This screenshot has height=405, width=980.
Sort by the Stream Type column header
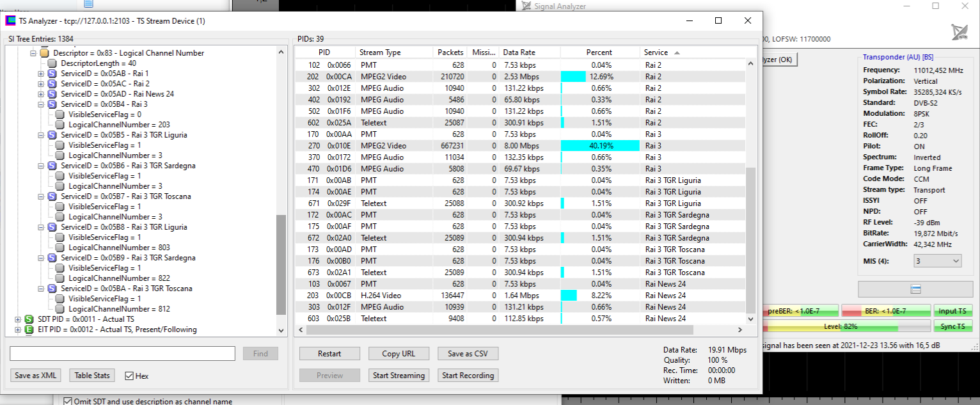393,52
